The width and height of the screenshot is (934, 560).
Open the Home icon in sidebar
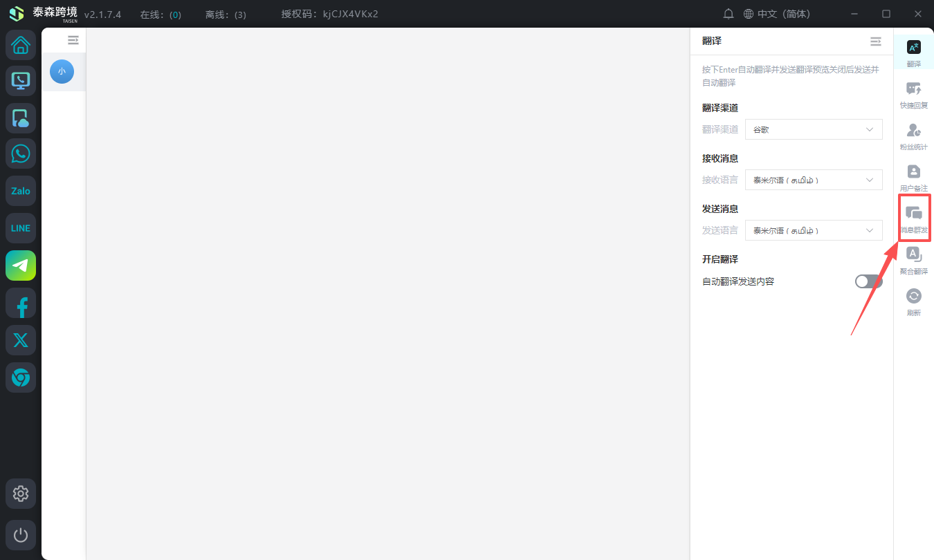(x=21, y=45)
